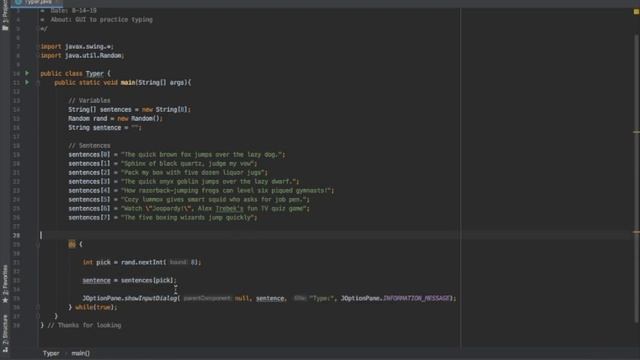The width and height of the screenshot is (640, 360).
Task: Click the '// Thanks for looking' comment
Action: (x=84, y=325)
